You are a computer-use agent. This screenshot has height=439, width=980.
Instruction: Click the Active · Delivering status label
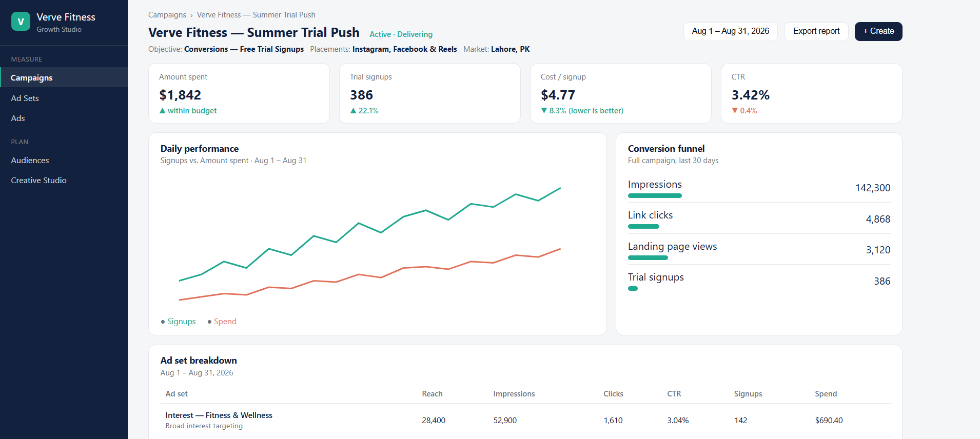point(401,34)
